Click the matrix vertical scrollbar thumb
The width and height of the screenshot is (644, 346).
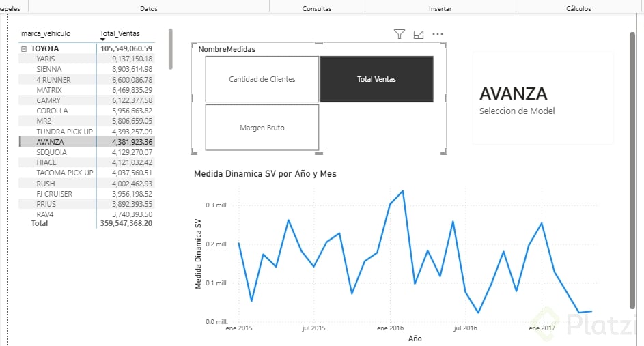(x=170, y=48)
